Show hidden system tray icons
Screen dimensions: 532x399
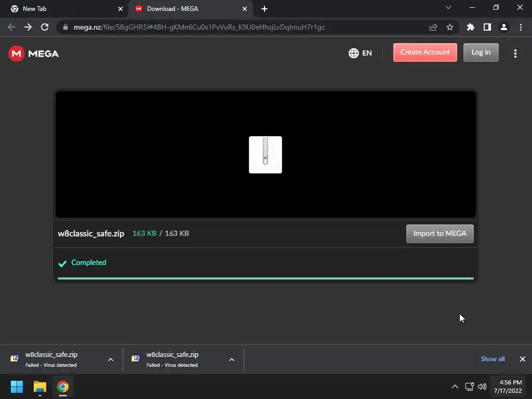[x=455, y=387]
